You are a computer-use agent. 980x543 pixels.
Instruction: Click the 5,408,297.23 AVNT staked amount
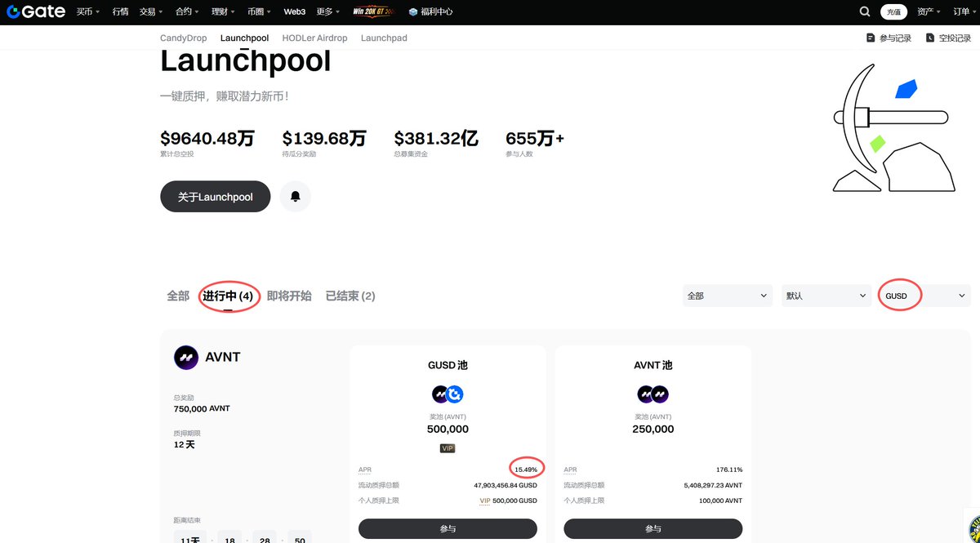click(x=713, y=485)
